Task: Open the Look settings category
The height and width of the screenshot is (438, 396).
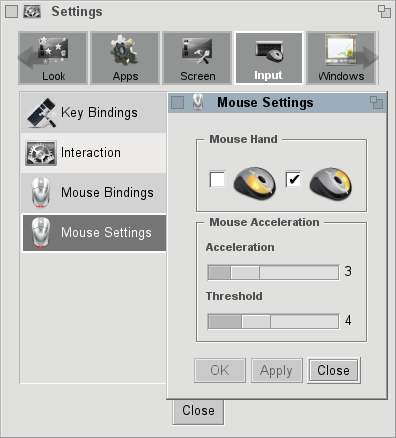Action: click(53, 58)
